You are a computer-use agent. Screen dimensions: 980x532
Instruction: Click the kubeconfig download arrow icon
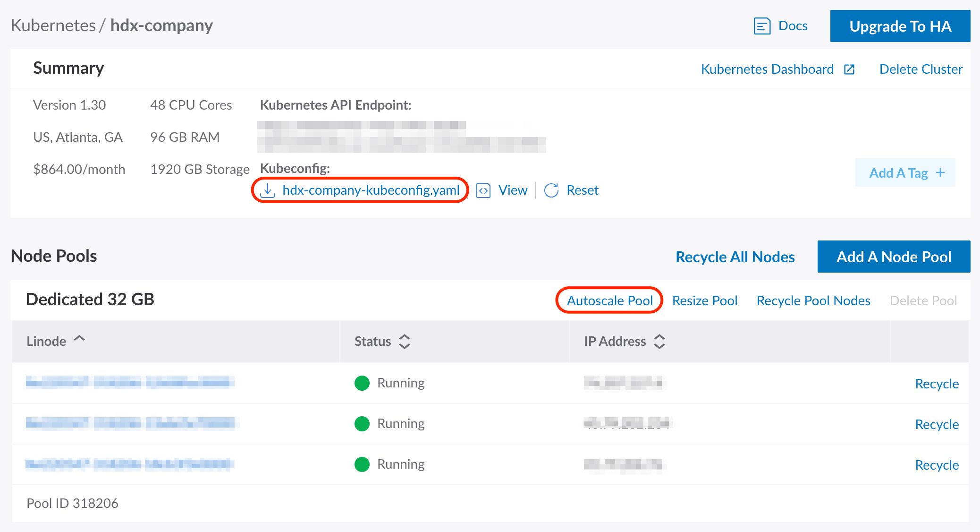point(268,190)
